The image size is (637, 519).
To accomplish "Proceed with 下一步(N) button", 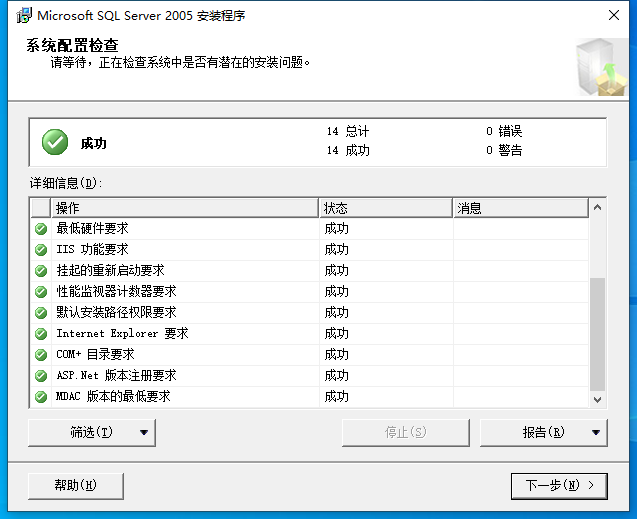I will coord(559,485).
